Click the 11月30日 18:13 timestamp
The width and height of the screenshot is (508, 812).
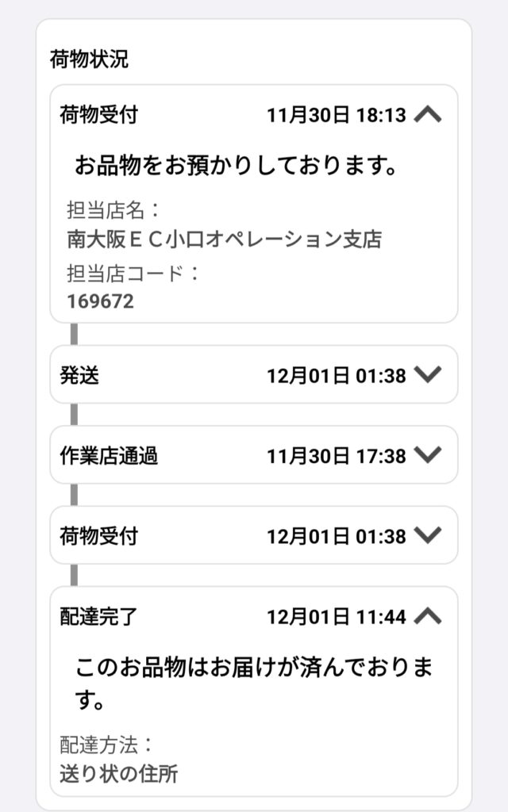pos(337,116)
